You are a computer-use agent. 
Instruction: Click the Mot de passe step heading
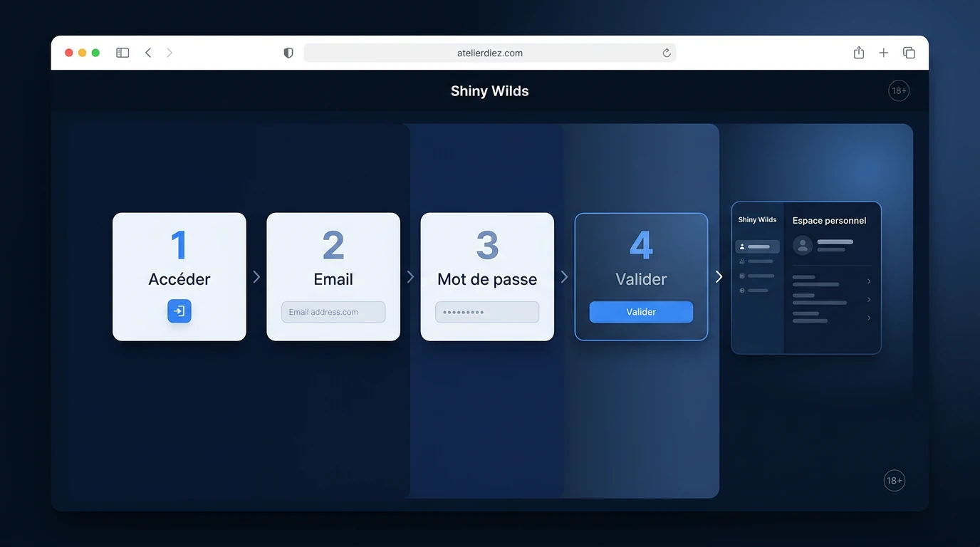[487, 279]
